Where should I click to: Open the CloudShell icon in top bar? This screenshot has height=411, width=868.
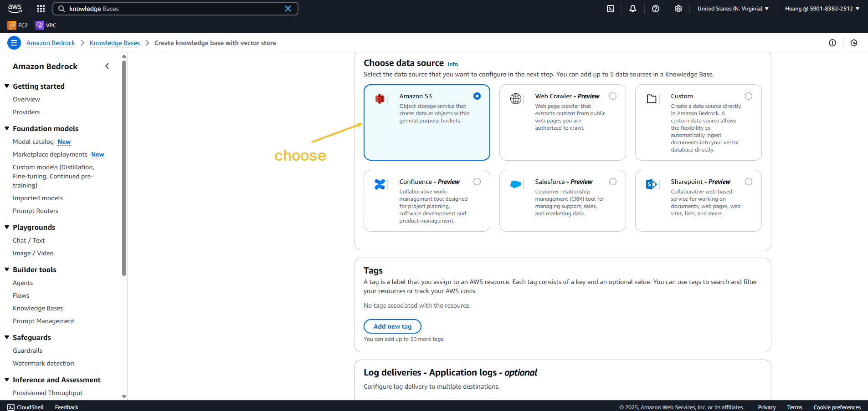(x=611, y=9)
